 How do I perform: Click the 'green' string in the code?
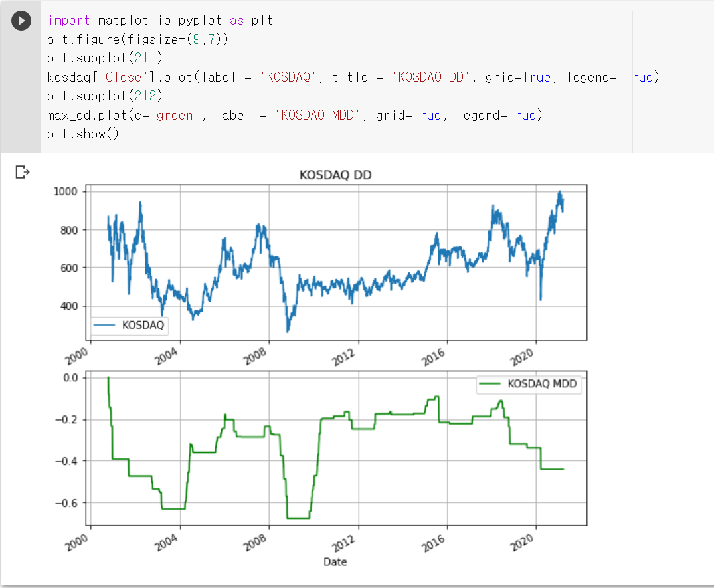pyautogui.click(x=175, y=115)
